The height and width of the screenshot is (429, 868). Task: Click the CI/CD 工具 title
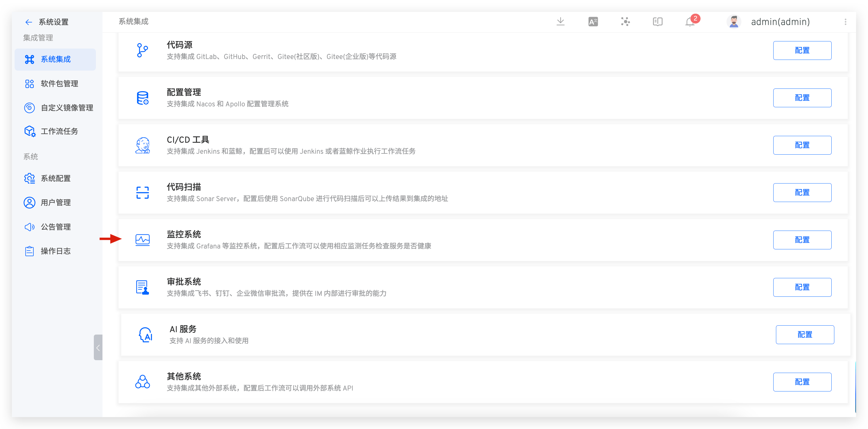188,139
